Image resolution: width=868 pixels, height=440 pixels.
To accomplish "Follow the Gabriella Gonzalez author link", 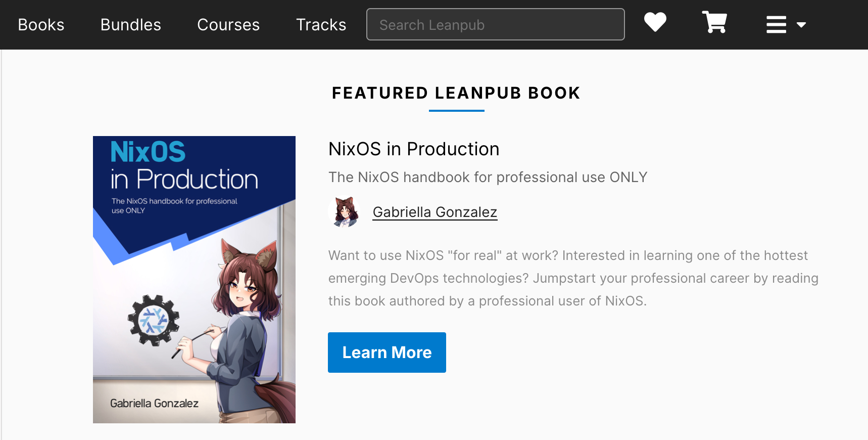I will tap(435, 212).
